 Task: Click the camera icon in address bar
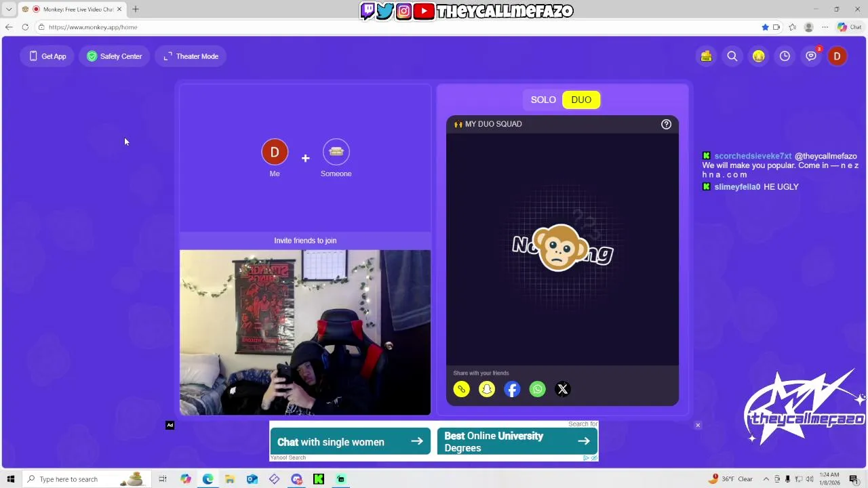click(776, 27)
